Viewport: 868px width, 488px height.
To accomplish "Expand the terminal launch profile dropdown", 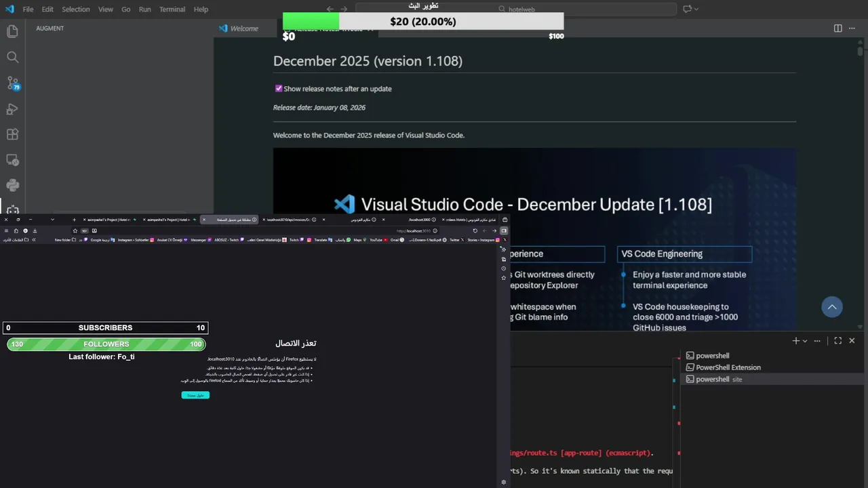I will 805,341.
